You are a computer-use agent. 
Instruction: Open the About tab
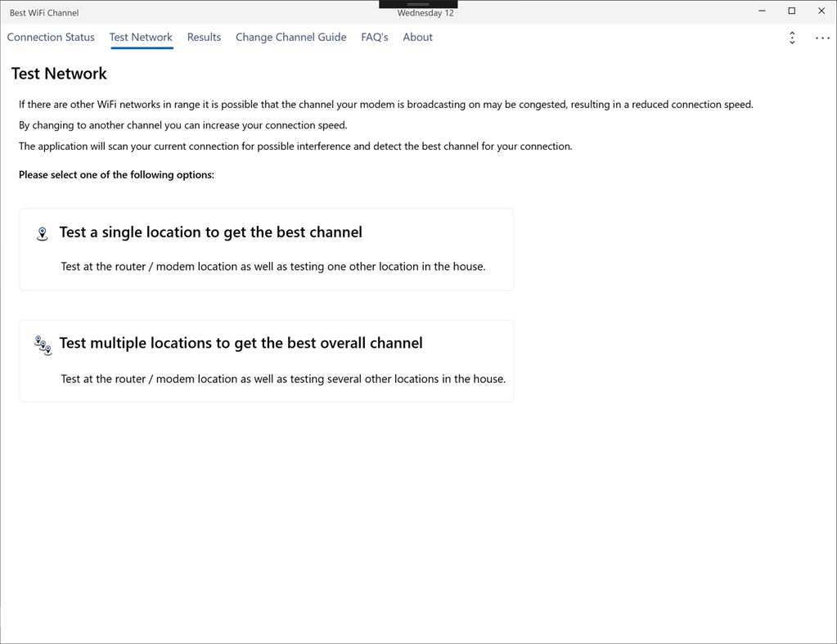pos(417,38)
